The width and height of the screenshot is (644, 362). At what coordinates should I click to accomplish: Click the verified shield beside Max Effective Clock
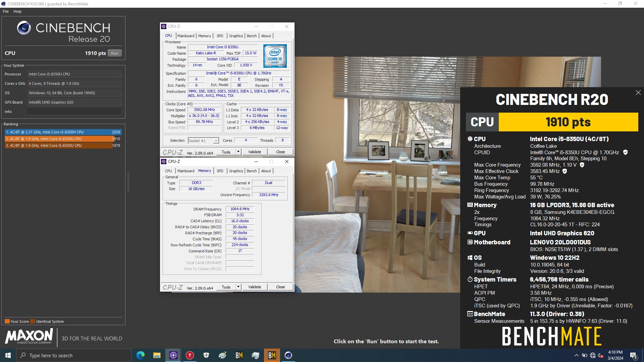point(565,171)
